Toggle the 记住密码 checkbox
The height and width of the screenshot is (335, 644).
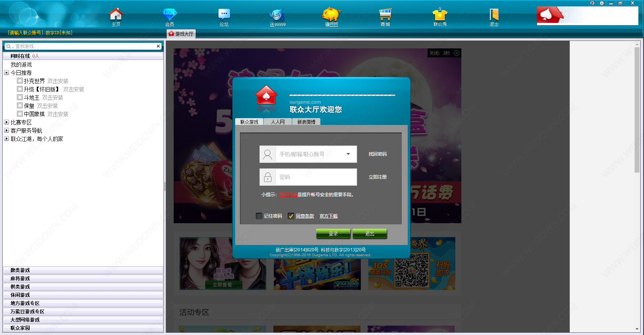pos(259,216)
